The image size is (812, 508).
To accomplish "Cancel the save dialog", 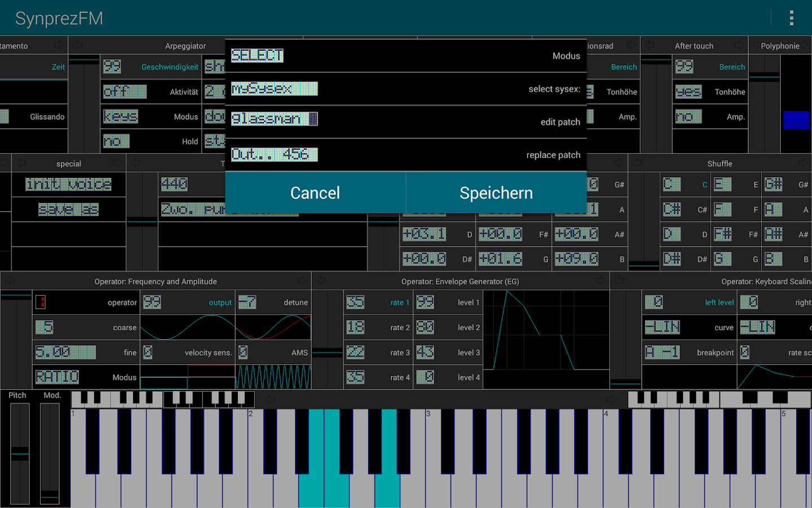I will 315,192.
